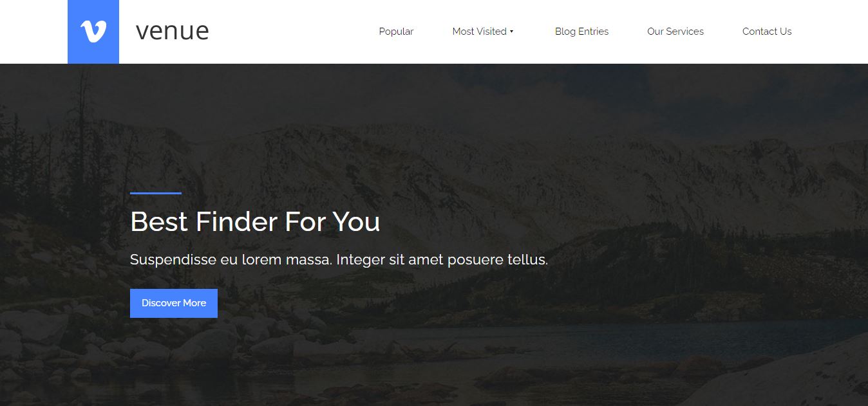Click the mountain ridge in the hero image
Viewport: 868px width, 406px height.
coord(451,148)
